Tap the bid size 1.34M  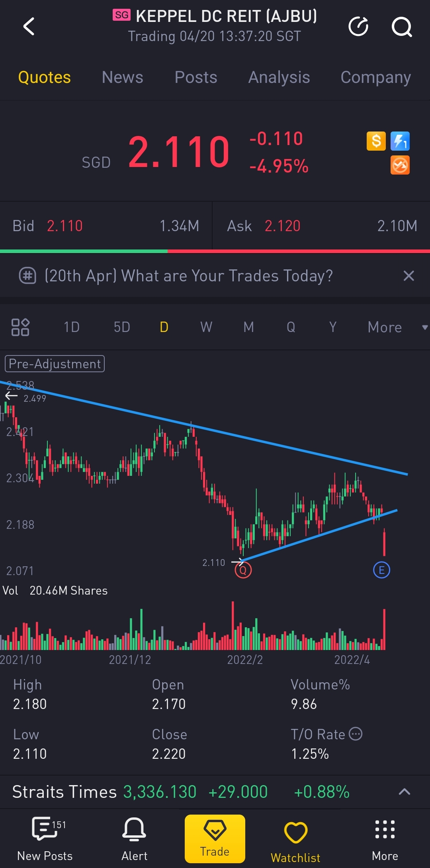(179, 226)
